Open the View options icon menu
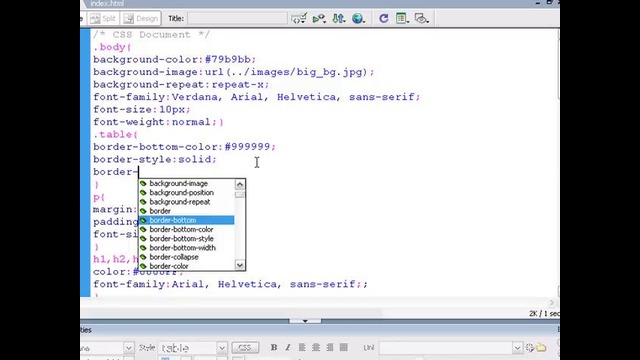 coord(402,19)
